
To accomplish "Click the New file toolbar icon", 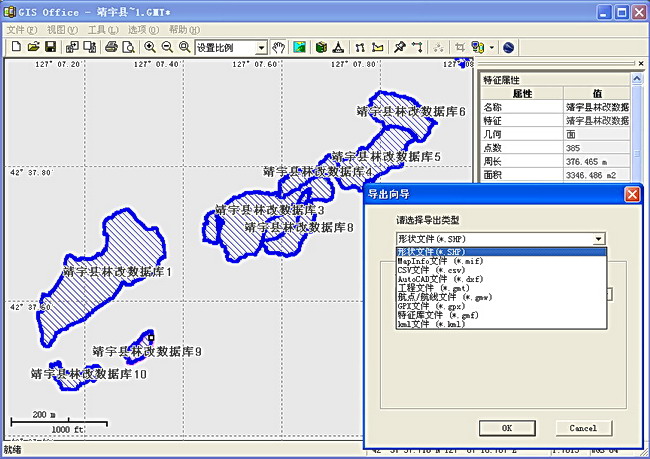I will click(17, 47).
